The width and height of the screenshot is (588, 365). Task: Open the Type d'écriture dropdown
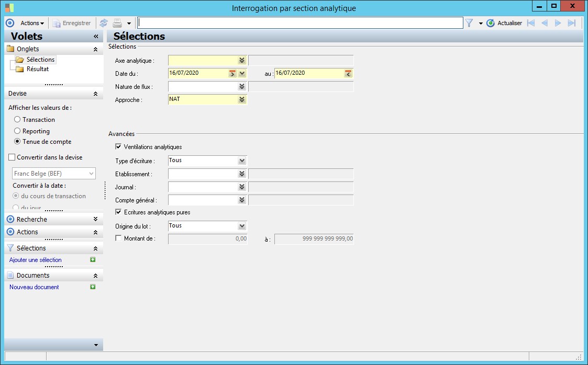point(241,161)
